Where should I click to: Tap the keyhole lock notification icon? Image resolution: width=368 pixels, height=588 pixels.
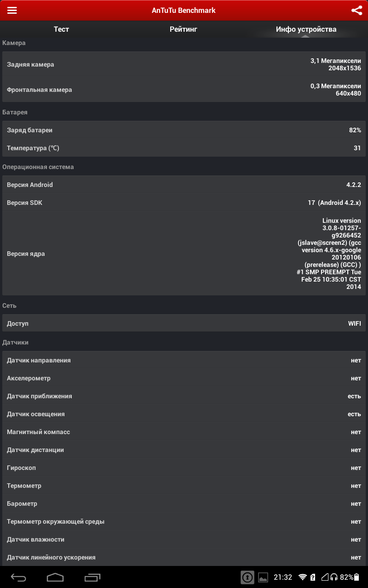click(x=247, y=577)
